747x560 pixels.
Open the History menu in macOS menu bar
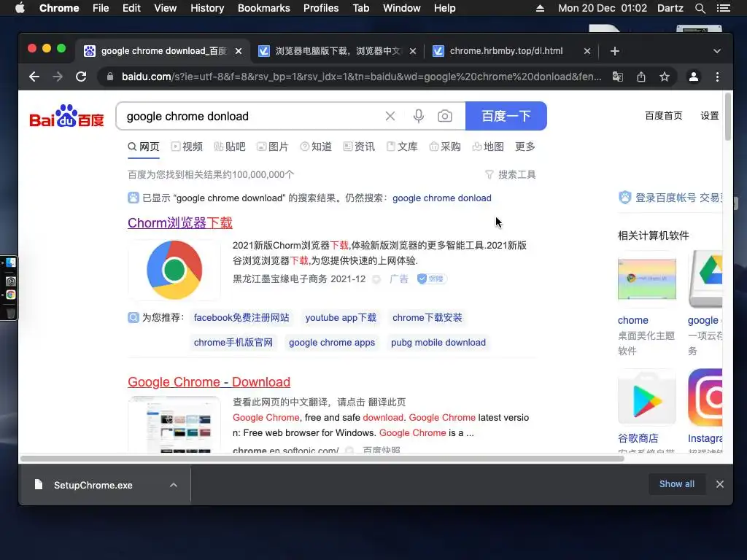point(206,8)
